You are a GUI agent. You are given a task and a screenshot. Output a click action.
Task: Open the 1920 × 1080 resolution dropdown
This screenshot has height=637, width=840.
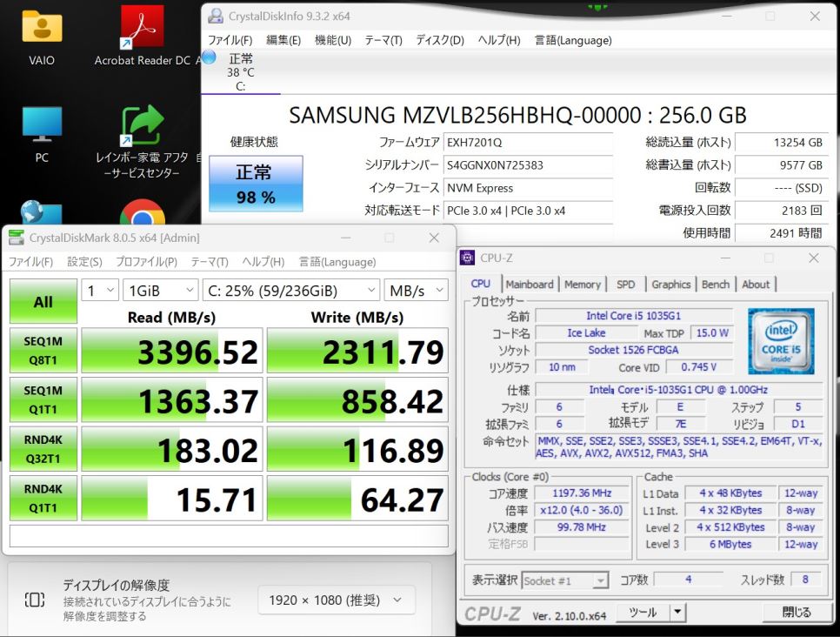337,600
